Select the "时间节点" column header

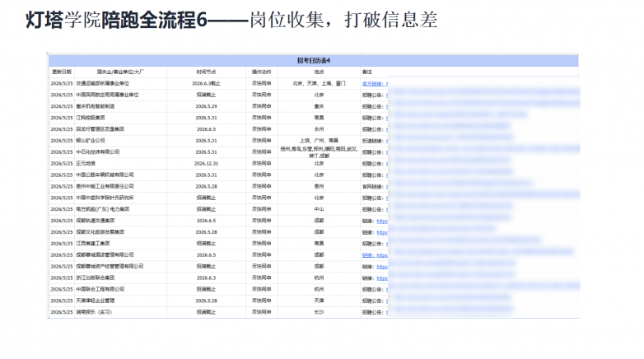coord(206,72)
